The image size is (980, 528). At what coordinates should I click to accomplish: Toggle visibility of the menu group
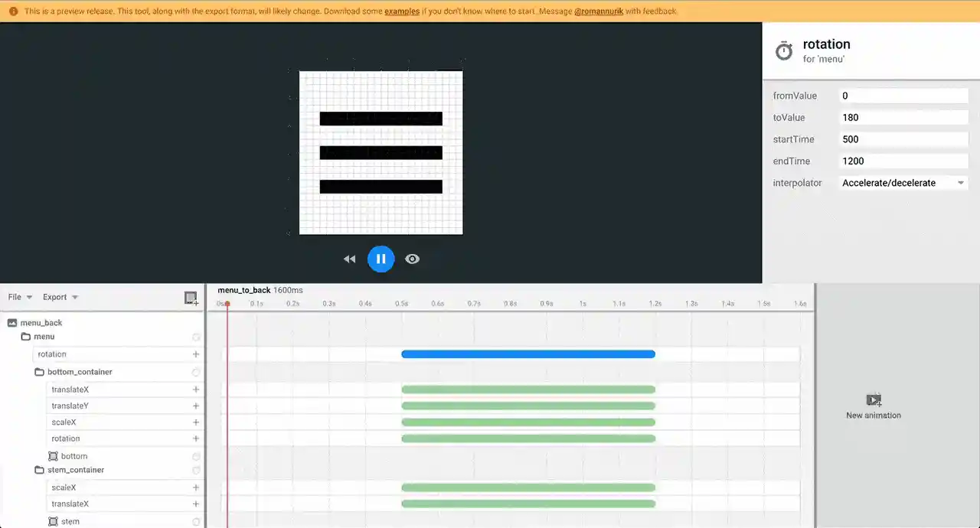[x=196, y=337]
